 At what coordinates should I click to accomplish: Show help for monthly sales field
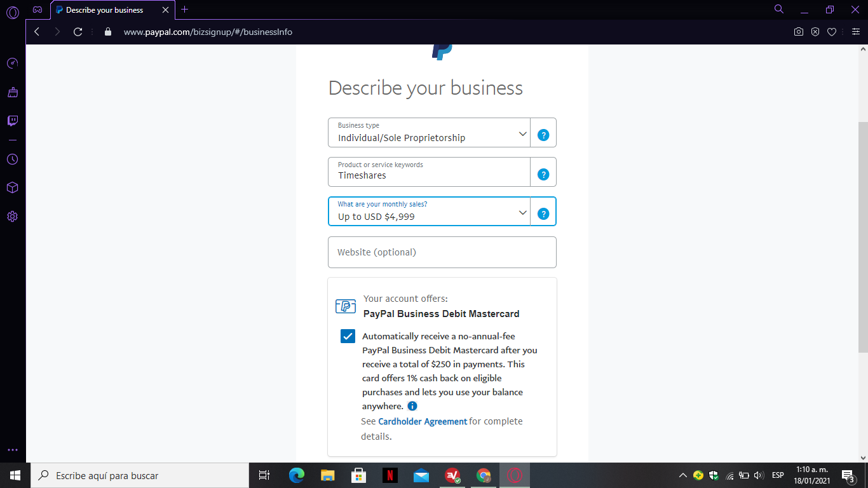[x=543, y=213]
